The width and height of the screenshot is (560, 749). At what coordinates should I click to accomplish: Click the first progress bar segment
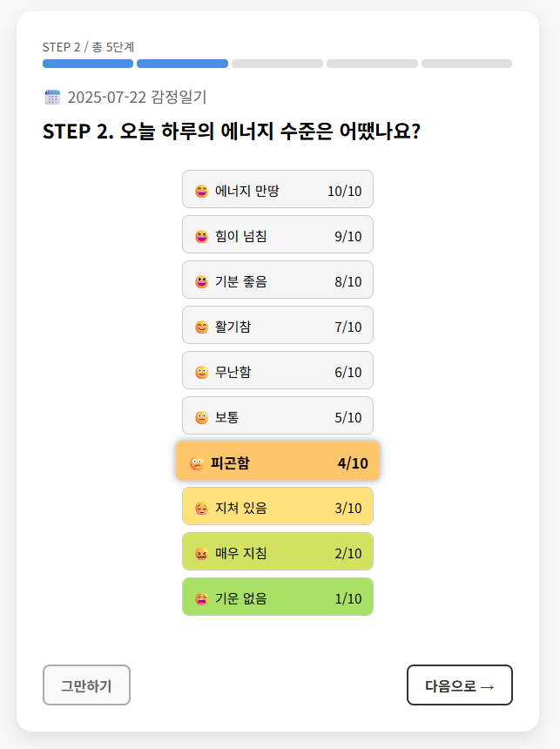88,64
